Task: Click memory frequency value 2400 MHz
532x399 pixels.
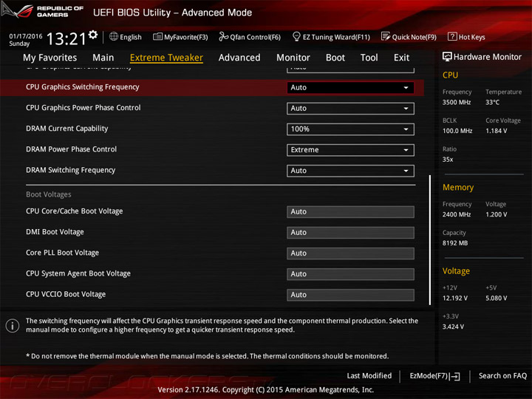Action: coord(457,214)
